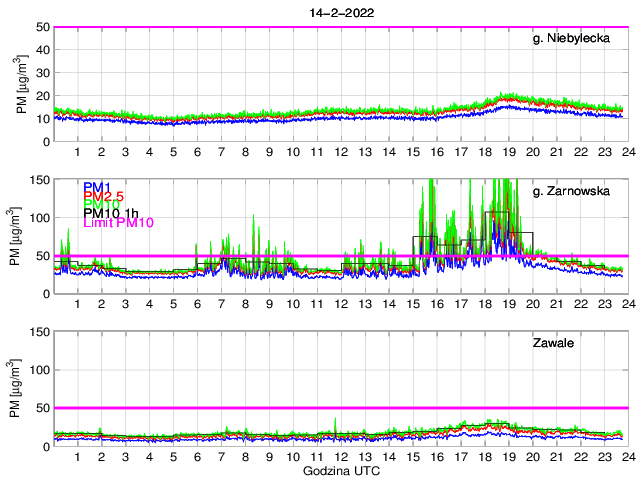Click the top panel's PM y-axis label
Screen dimensions: 640x480
click(22, 84)
